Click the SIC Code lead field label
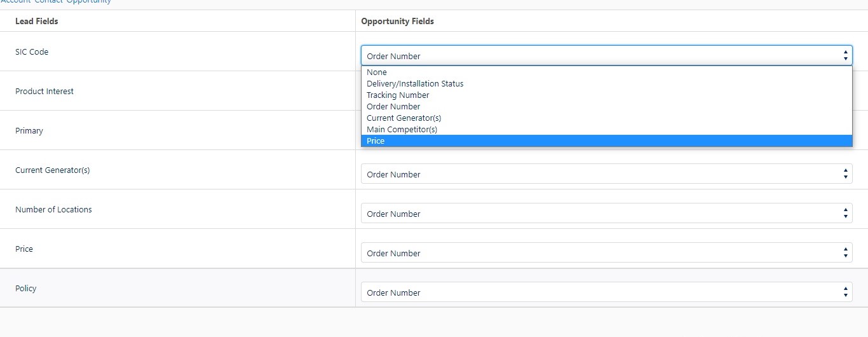The height and width of the screenshot is (337, 868). [x=32, y=52]
